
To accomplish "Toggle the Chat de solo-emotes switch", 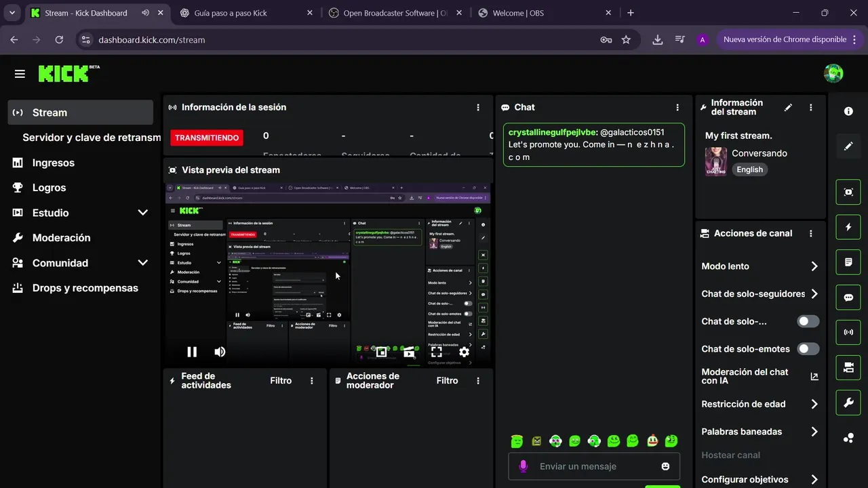I will pyautogui.click(x=808, y=349).
